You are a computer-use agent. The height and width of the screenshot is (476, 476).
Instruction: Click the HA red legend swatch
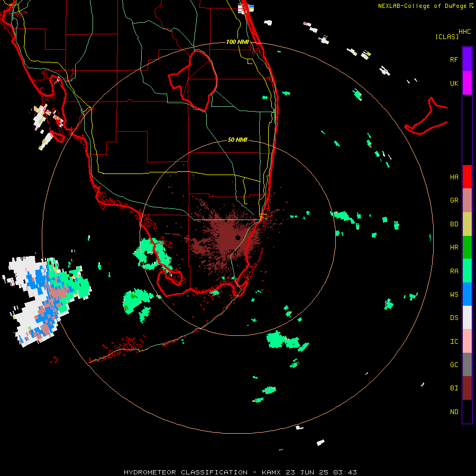(x=467, y=177)
